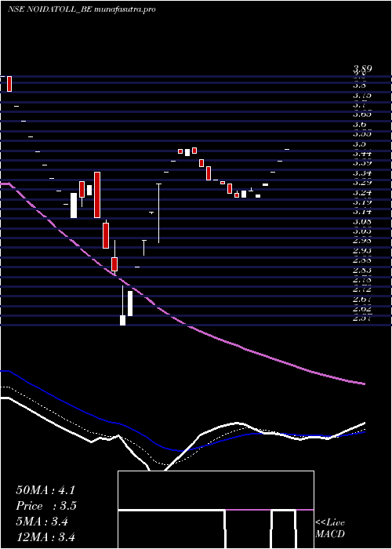The image size is (392, 549).
Task: Click the 3.89 price axis label
Action: point(362,69)
